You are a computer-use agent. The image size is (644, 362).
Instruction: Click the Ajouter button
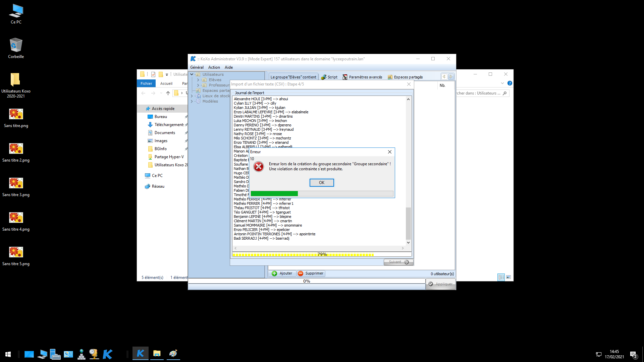[x=282, y=274]
